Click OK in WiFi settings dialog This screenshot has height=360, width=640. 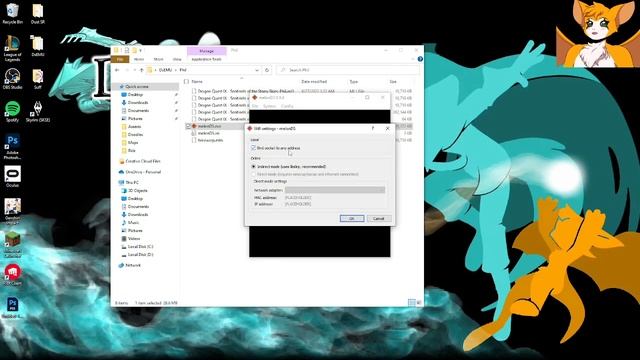coord(352,218)
